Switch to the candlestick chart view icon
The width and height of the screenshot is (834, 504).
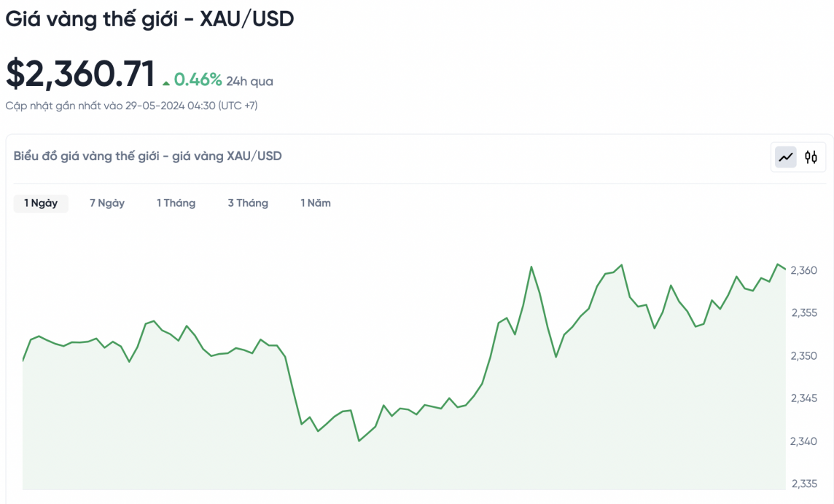(x=811, y=157)
